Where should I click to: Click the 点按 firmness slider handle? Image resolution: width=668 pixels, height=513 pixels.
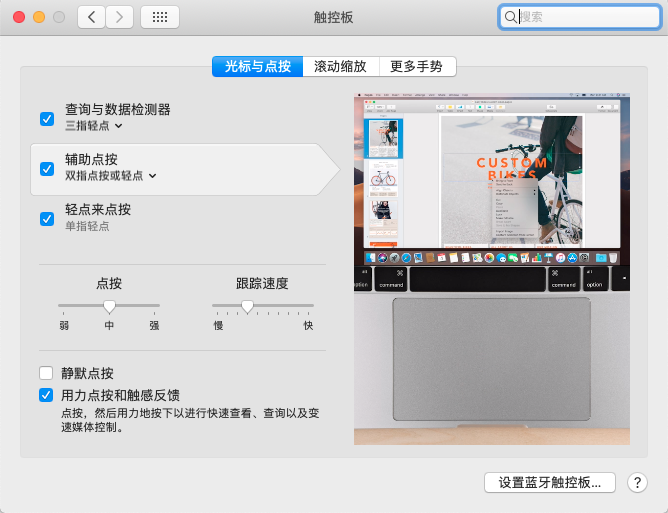[109, 306]
